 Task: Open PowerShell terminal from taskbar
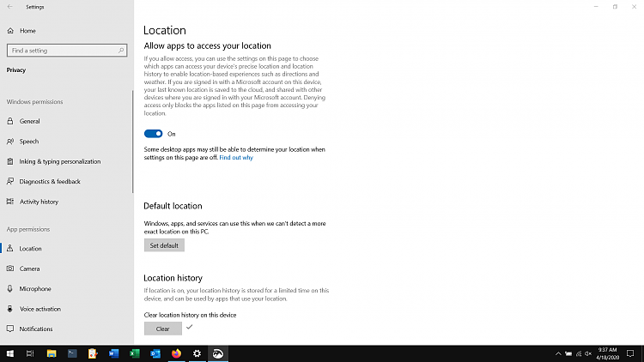coord(72,353)
